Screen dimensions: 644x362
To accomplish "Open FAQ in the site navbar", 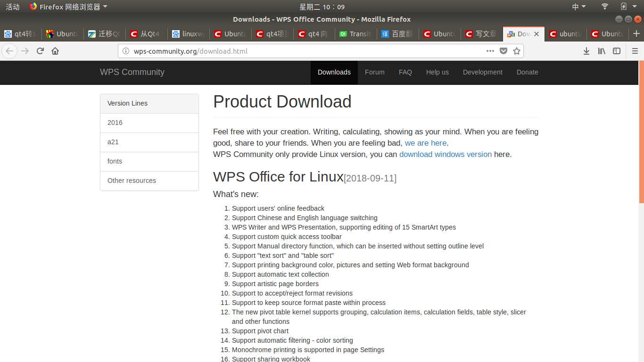I will tap(405, 72).
